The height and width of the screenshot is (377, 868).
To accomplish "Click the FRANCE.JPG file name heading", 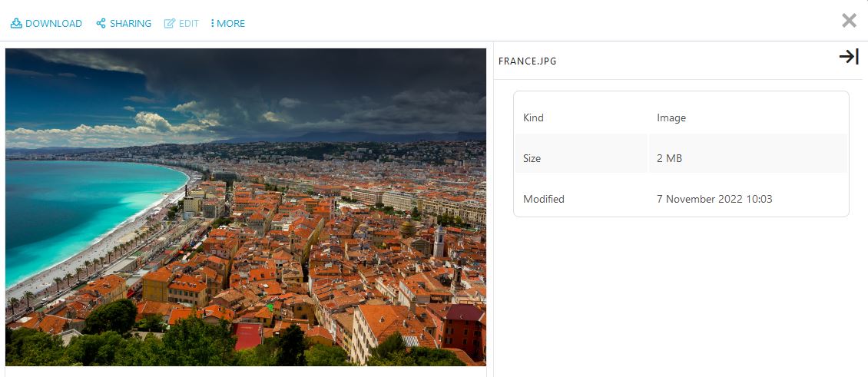I will [528, 61].
